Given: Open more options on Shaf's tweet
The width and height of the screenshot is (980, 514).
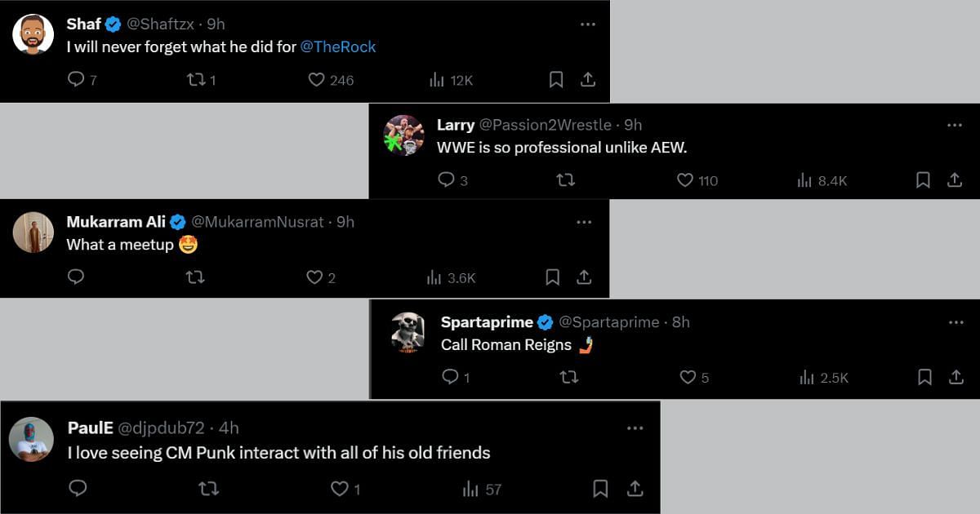Looking at the screenshot, I should click(x=587, y=24).
